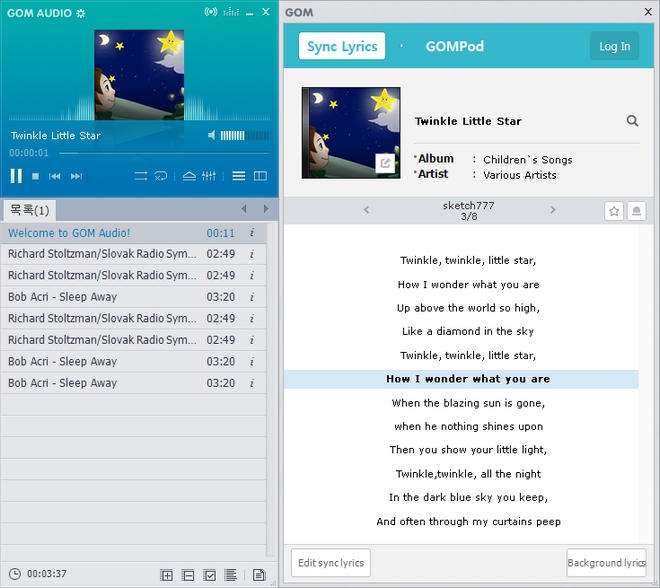This screenshot has width=660, height=588.
Task: Pause playback in GOM Audio
Action: [x=16, y=176]
